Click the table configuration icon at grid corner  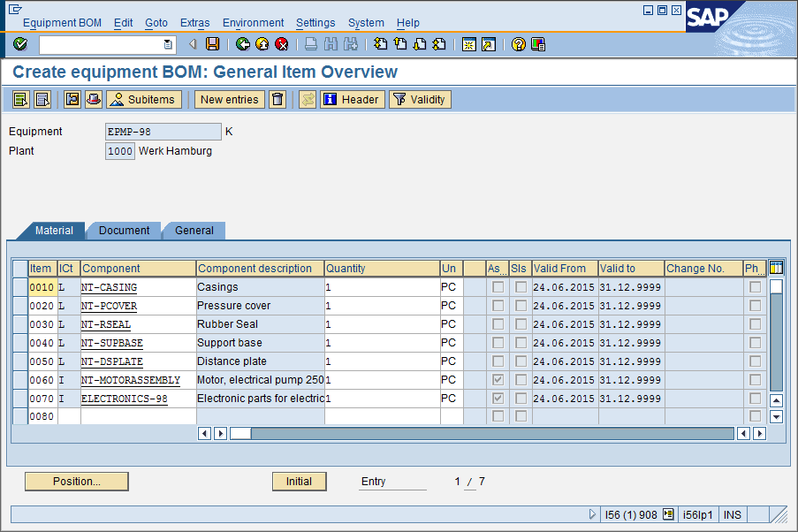click(x=776, y=267)
